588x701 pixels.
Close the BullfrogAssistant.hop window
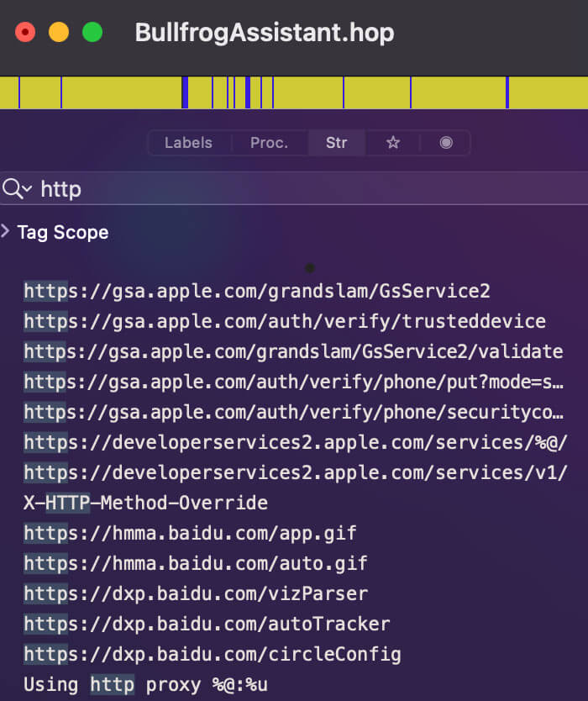tap(25, 33)
